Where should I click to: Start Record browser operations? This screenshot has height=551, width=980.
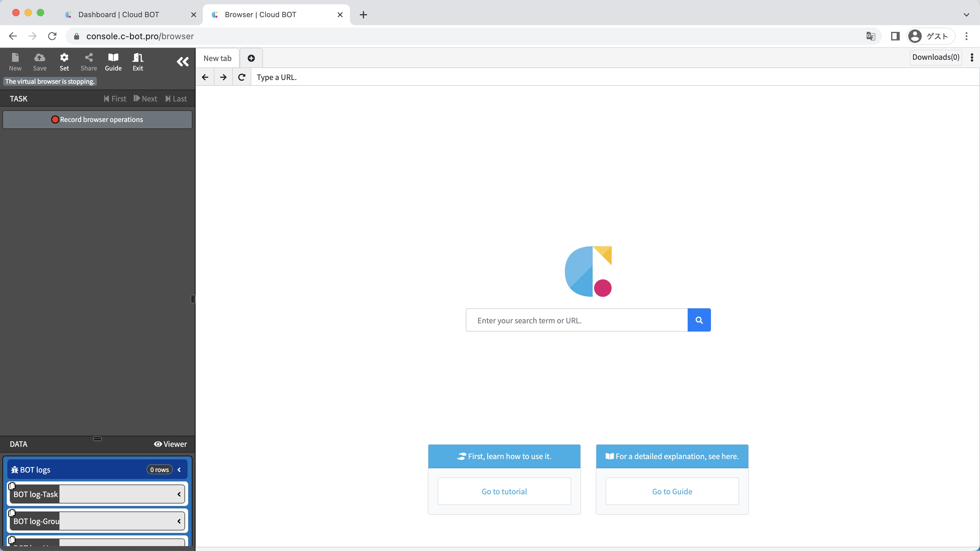tap(97, 120)
